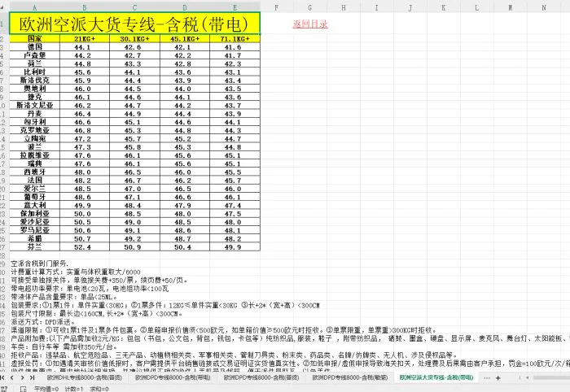Image resolution: width=570 pixels, height=392 pixels.
Task: Add a new sheet with the plus icon
Action: (x=498, y=378)
